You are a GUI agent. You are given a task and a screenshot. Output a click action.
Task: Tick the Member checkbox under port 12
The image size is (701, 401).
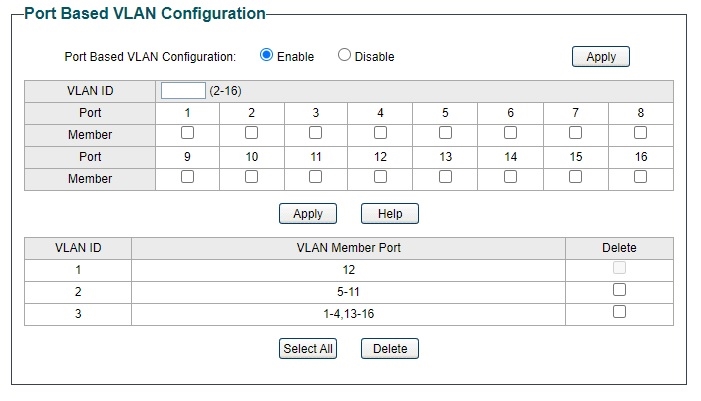pos(381,177)
